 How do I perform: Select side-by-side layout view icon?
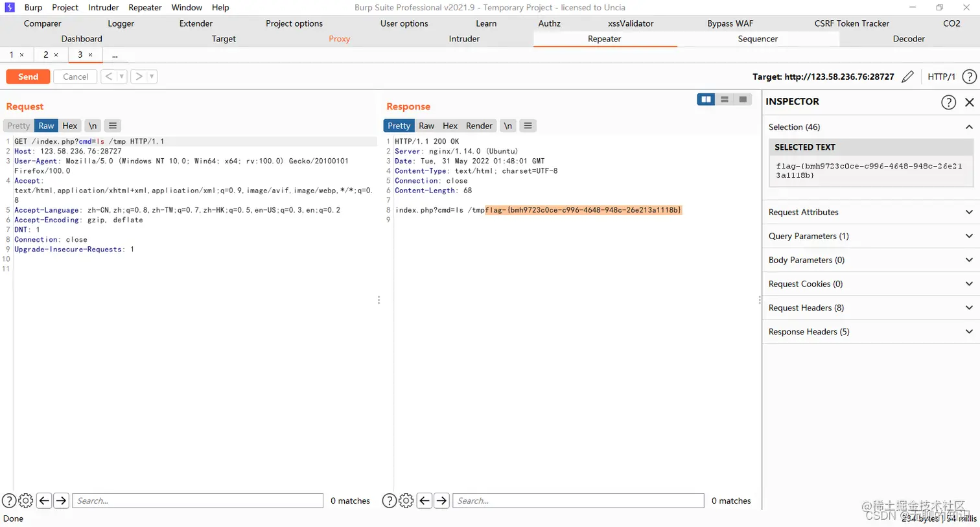click(706, 99)
